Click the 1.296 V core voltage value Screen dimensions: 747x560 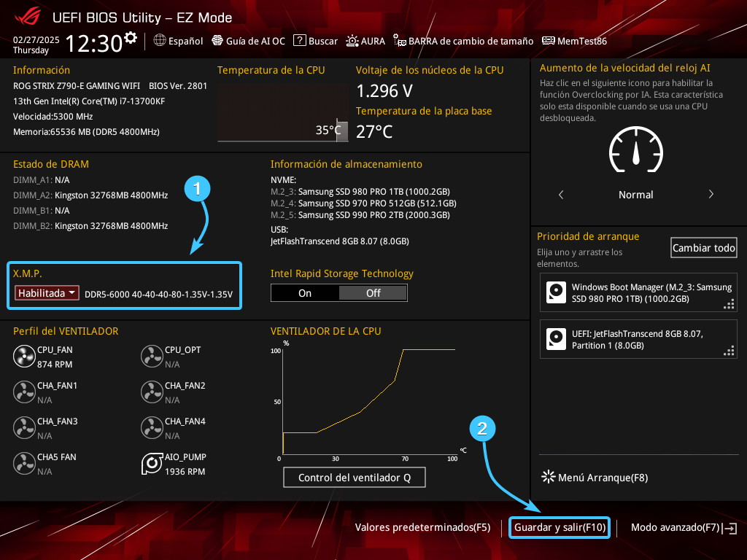tap(384, 91)
